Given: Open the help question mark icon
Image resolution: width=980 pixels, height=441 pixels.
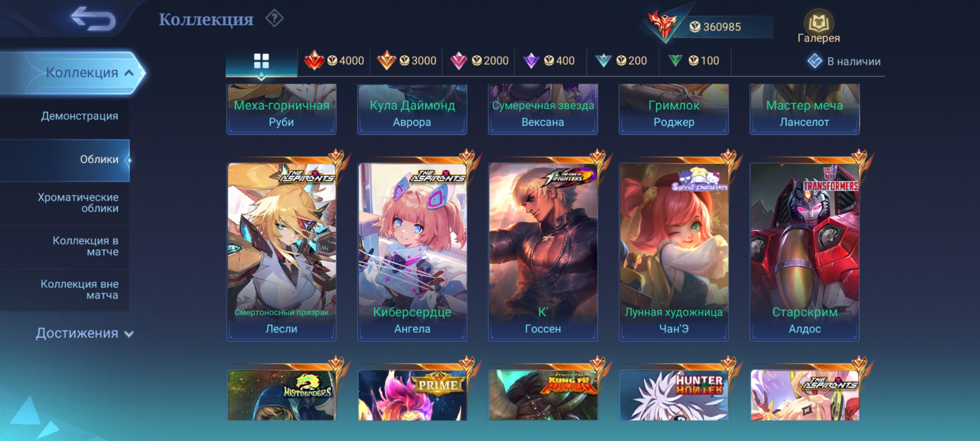Looking at the screenshot, I should (x=274, y=19).
